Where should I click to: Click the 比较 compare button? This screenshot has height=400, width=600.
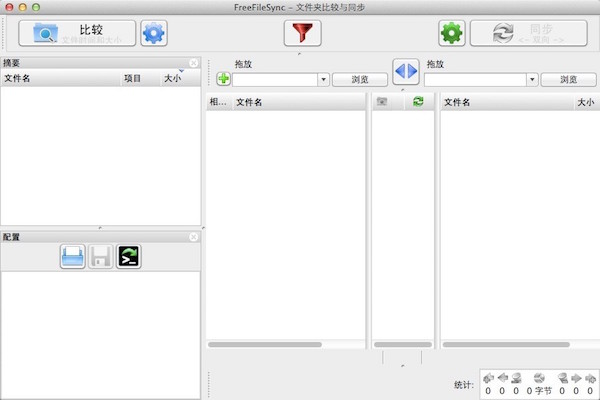[x=77, y=34]
